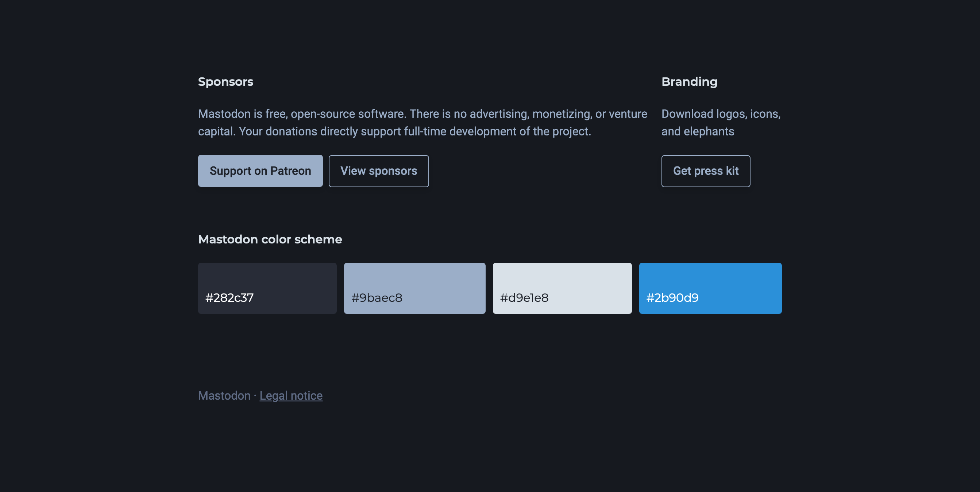Screen dimensions: 980x492
Task: Select the #282c37 dark color swatch
Action: [267, 288]
